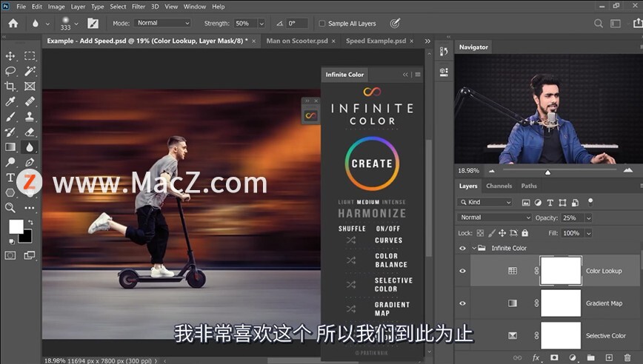Toggle layer filtering on/off switch
Screen dimensions: 643x364
590,201
